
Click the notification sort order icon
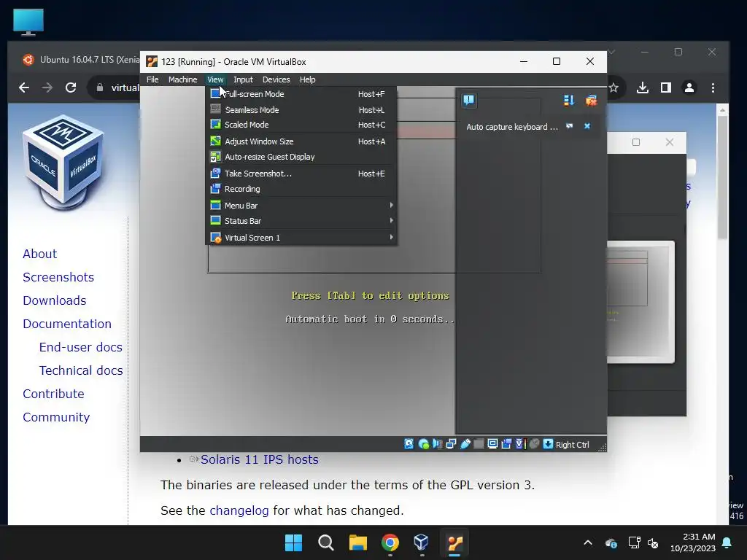click(569, 100)
